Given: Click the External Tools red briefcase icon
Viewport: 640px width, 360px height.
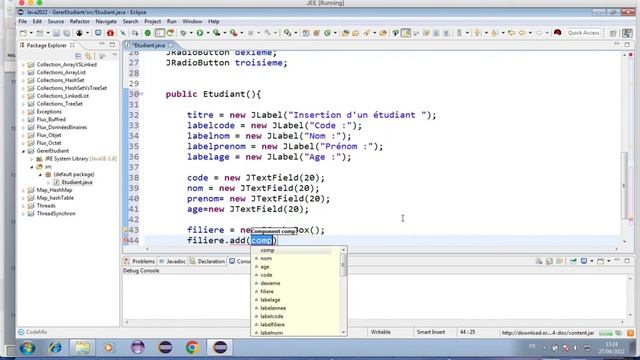Looking at the screenshot, I should (x=233, y=33).
